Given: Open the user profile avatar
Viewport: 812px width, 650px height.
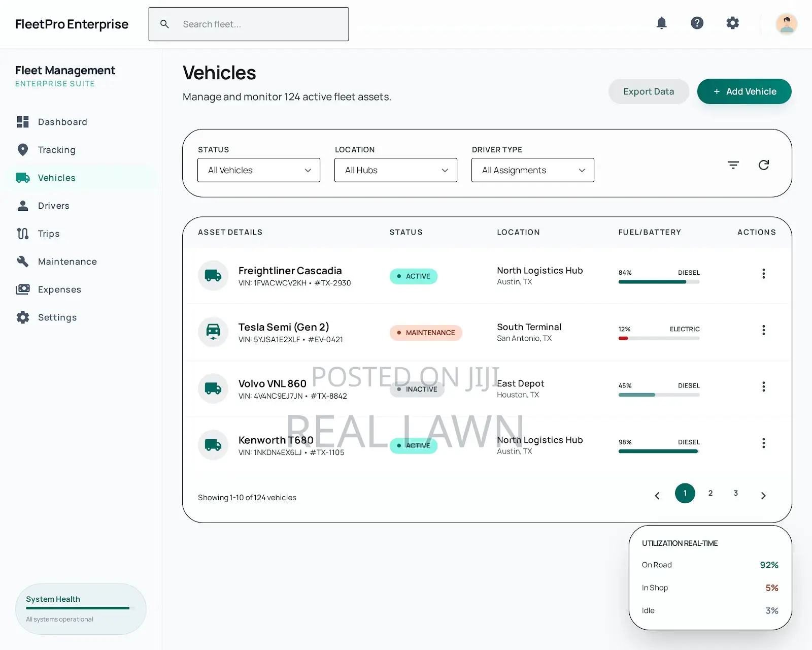Looking at the screenshot, I should (786, 24).
